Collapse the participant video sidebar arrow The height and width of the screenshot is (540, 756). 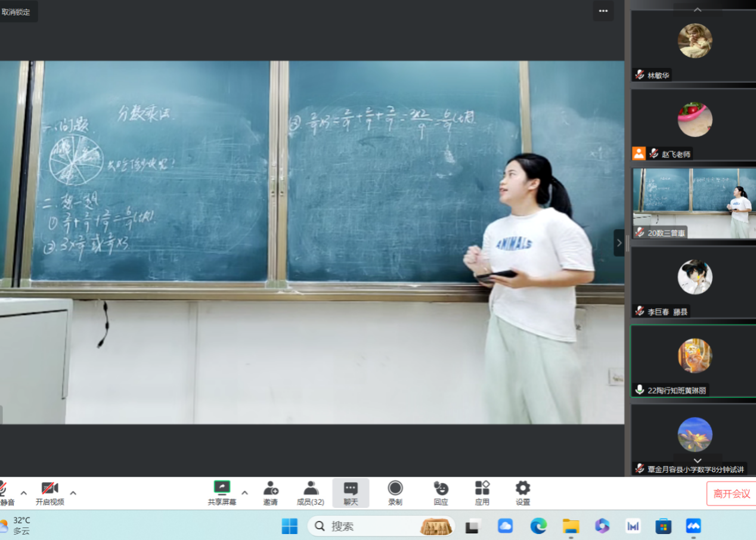(x=619, y=243)
